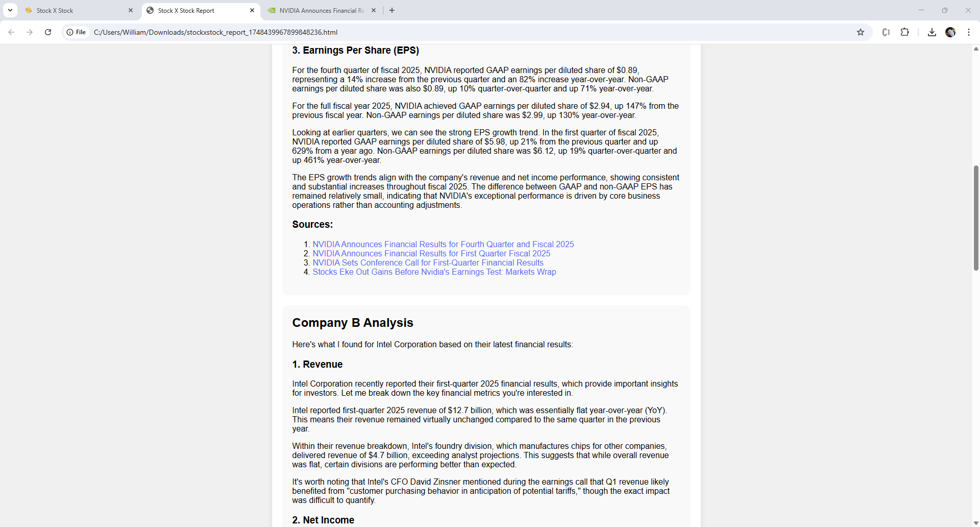Open NVIDIA Fourth Quarter and Fiscal 2025 link
The image size is (980, 527).
pyautogui.click(x=443, y=244)
